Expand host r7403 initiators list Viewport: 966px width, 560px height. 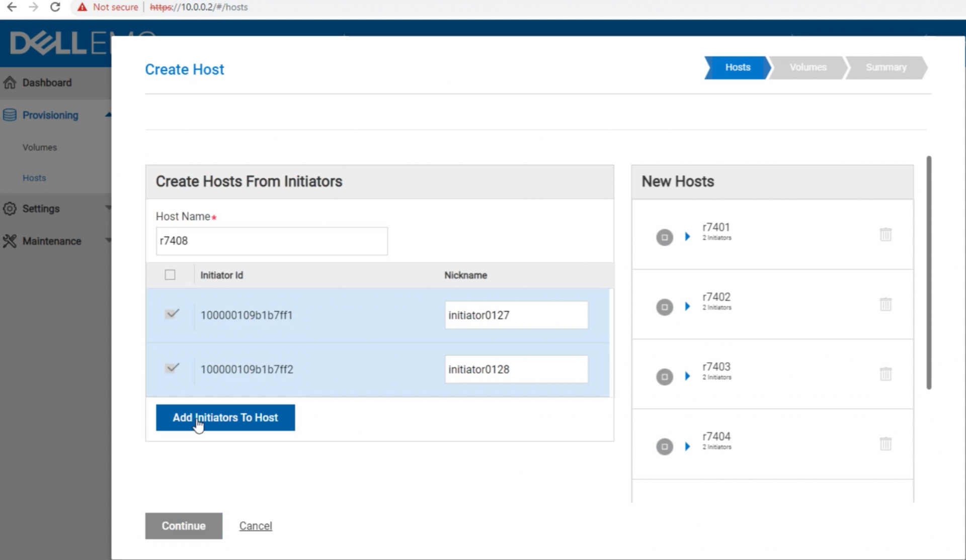pyautogui.click(x=687, y=377)
